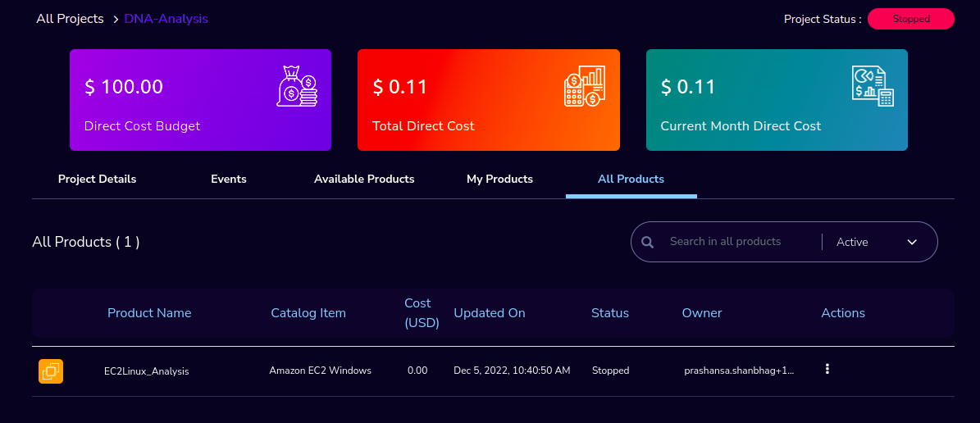The height and width of the screenshot is (423, 980).
Task: Click the Total Direct Cost calculator icon
Action: click(584, 86)
